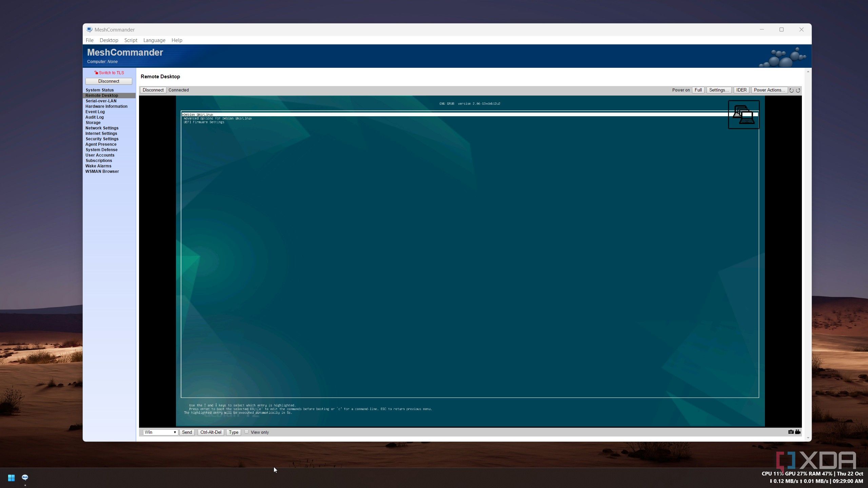Open Wake Alarms

tap(98, 166)
